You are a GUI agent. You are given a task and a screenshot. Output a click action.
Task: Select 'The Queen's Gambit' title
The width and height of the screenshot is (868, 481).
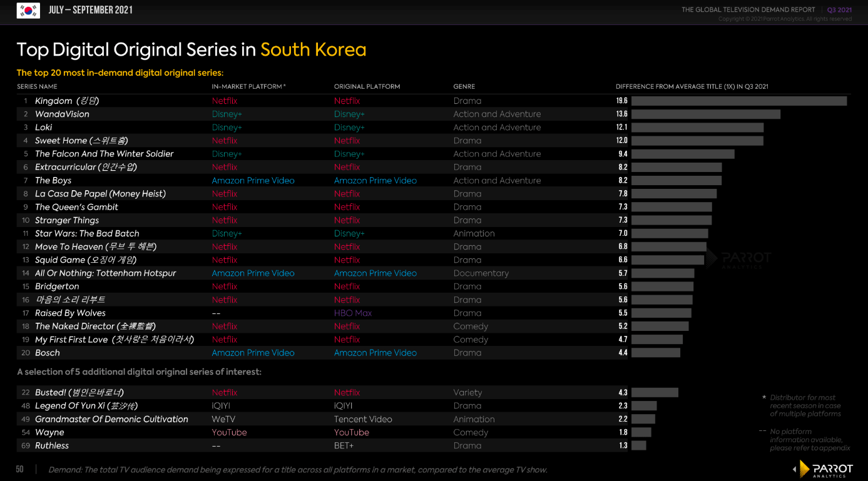click(76, 207)
